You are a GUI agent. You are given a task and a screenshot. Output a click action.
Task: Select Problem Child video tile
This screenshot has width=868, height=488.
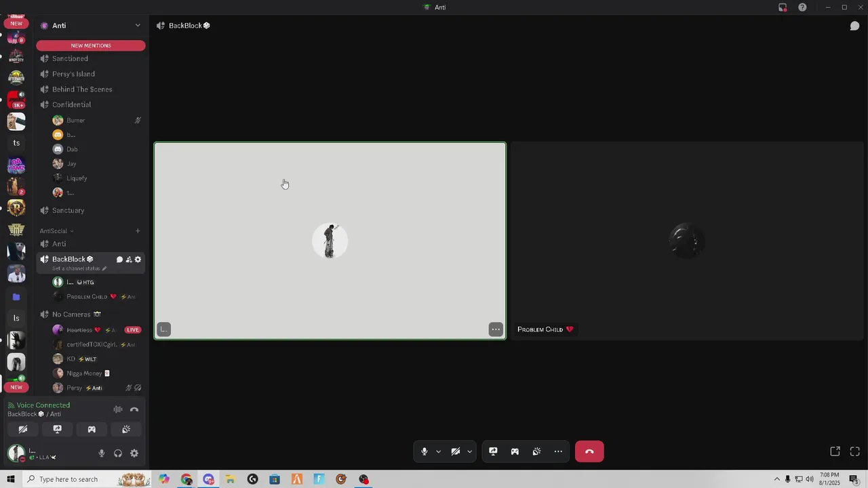coord(687,241)
